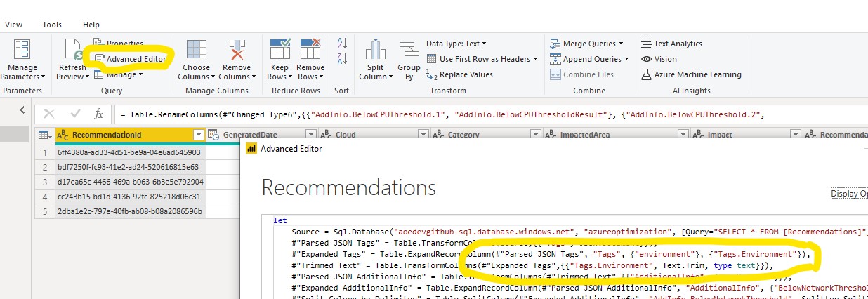868x299 pixels.
Task: Click the Advanced Editor code area 'let' line
Action: [x=280, y=220]
